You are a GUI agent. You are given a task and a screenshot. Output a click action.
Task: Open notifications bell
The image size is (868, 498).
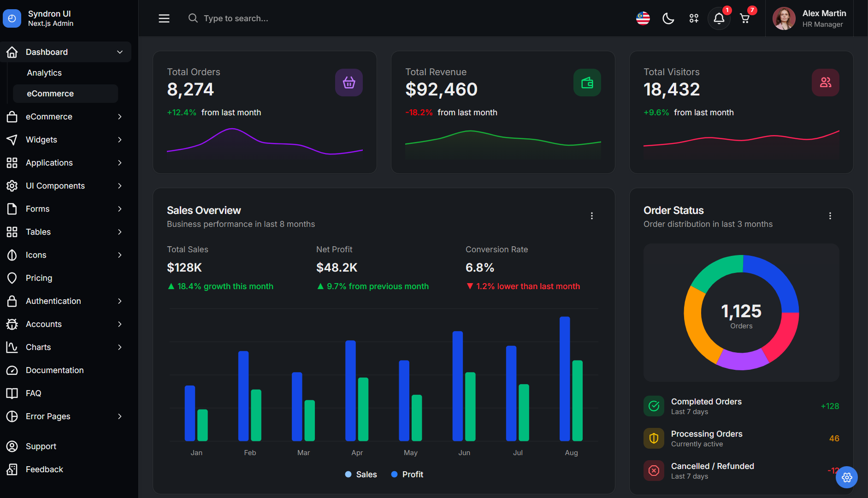point(719,18)
